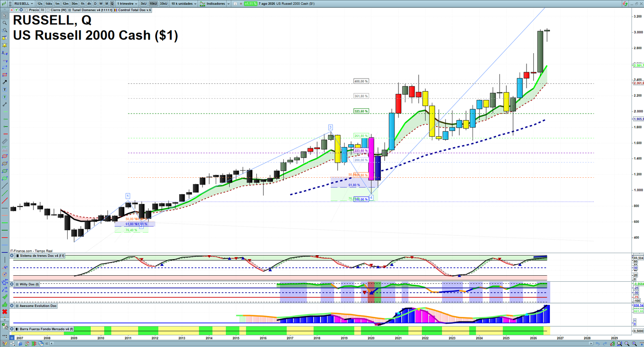This screenshot has width=644, height=347.
Task: Close the Barra Fuerza Fondo Mercado panel
Action: (x=12, y=329)
